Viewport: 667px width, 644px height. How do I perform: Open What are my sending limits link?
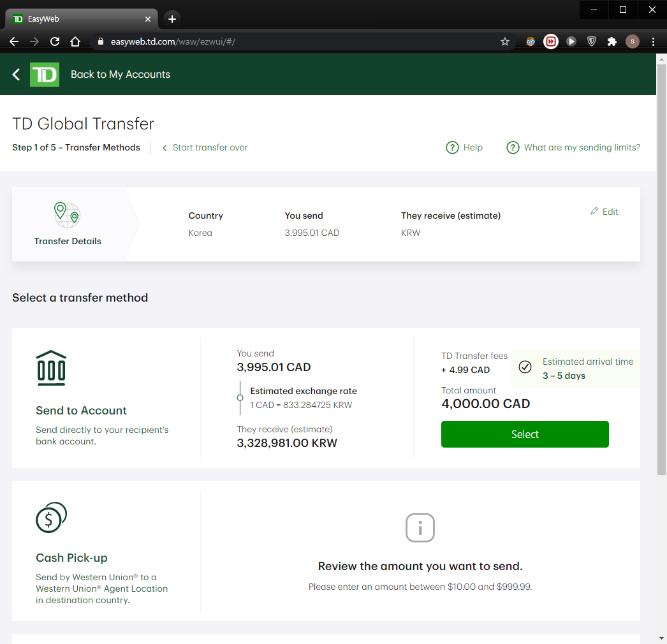click(x=582, y=147)
